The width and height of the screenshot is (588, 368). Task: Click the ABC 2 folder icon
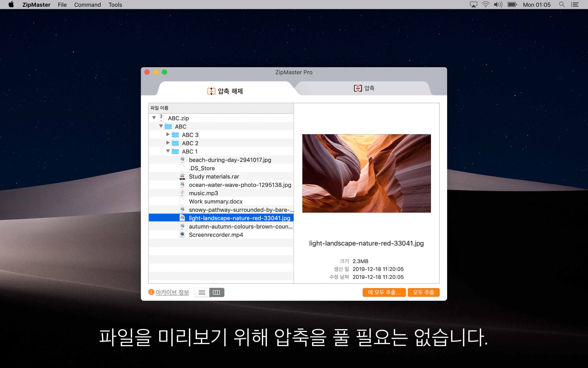pos(175,143)
